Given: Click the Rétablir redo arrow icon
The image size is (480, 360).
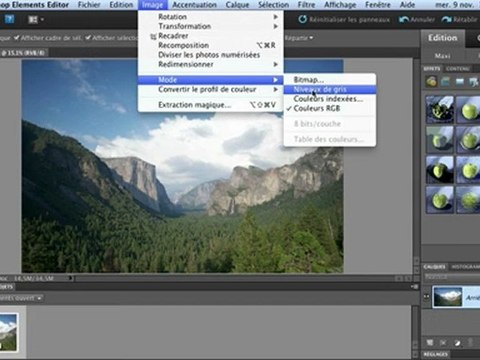Looking at the screenshot, I should click(446, 20).
